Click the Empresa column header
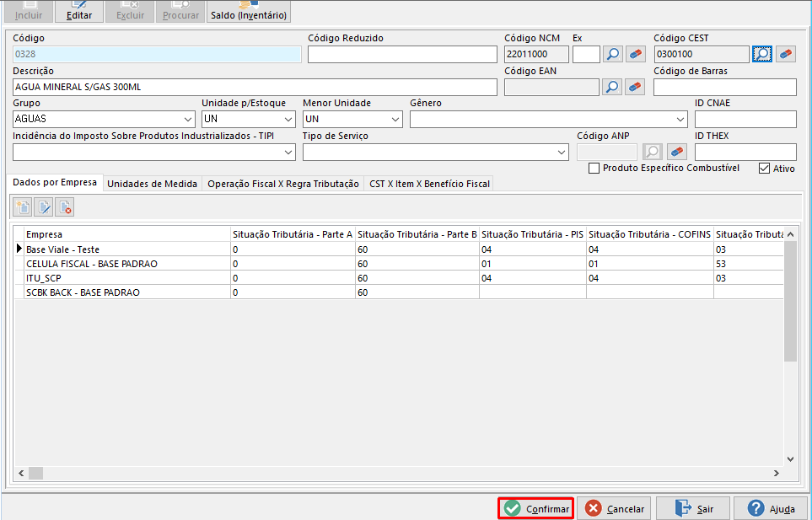The width and height of the screenshot is (812, 520). pyautogui.click(x=127, y=234)
